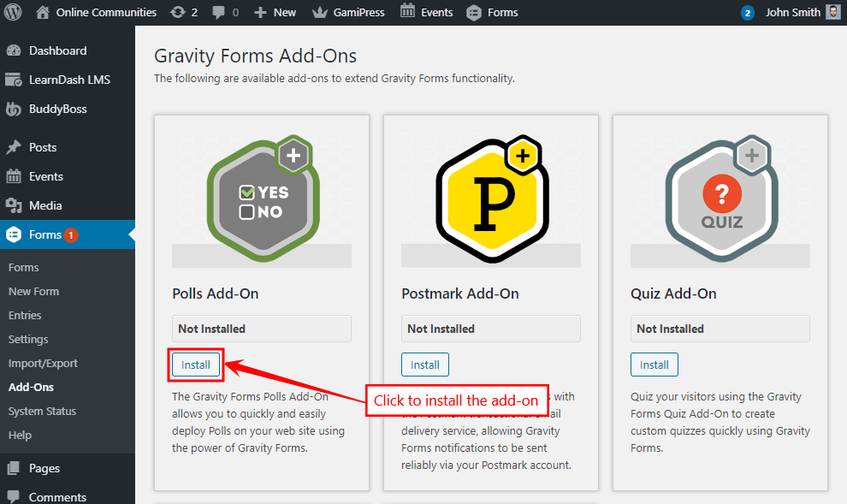Click the WordPress logo in admin bar

pos(13,12)
